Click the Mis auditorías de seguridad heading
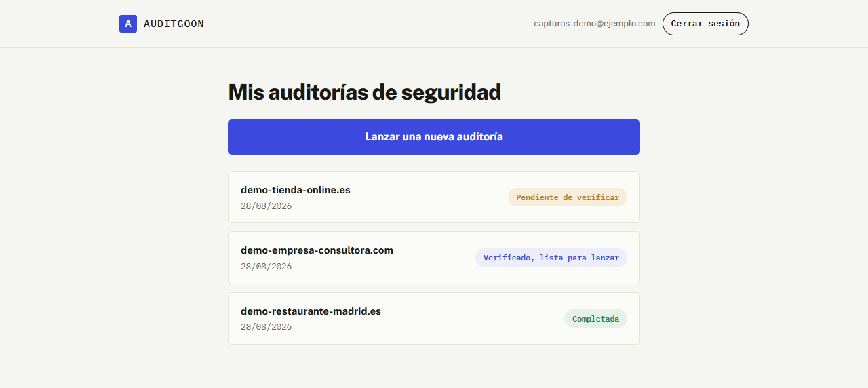The width and height of the screenshot is (868, 388). [364, 92]
